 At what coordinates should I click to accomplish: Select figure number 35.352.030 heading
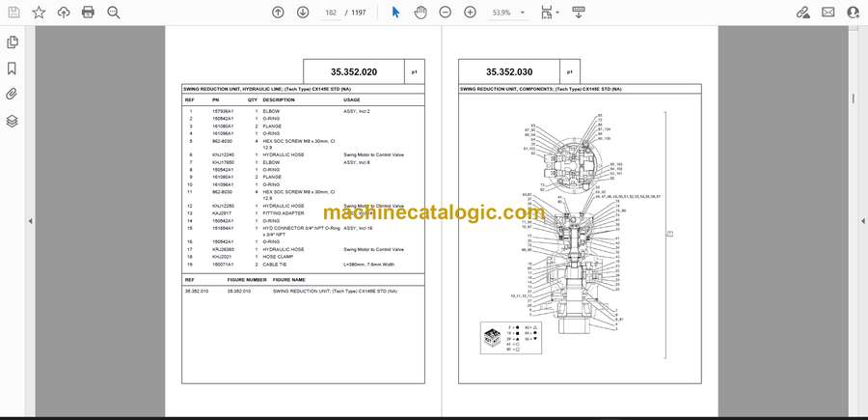click(x=509, y=72)
